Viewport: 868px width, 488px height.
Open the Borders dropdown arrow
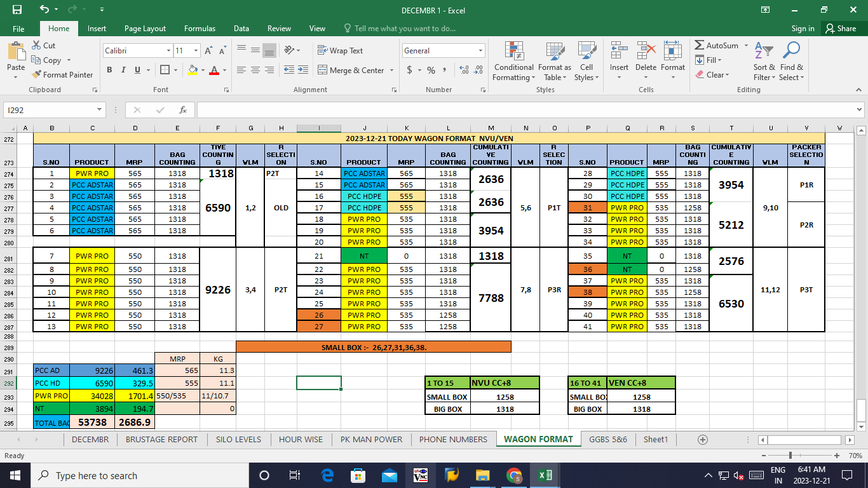tap(176, 70)
